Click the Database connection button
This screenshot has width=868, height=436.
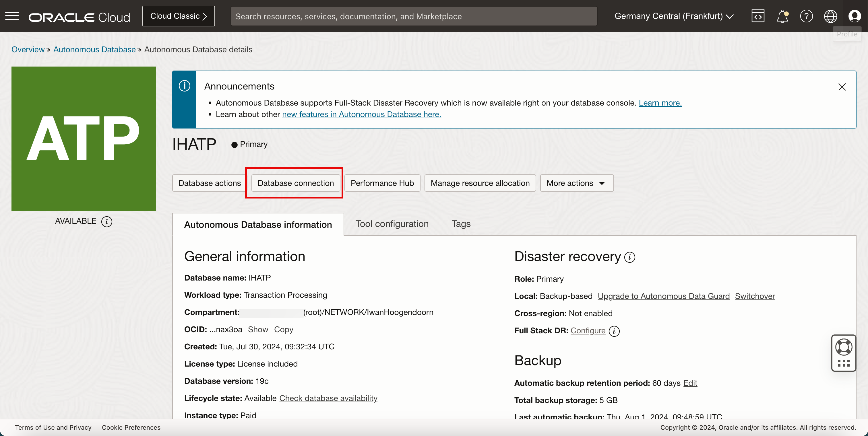pyautogui.click(x=296, y=183)
